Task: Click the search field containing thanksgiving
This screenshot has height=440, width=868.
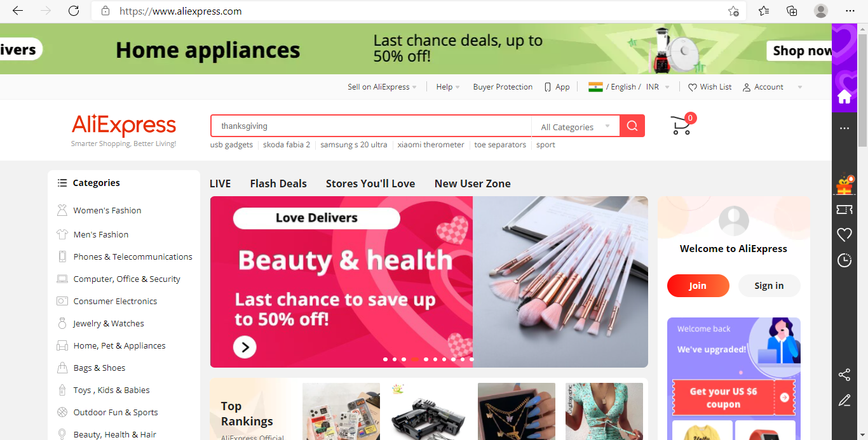Action: click(x=371, y=126)
